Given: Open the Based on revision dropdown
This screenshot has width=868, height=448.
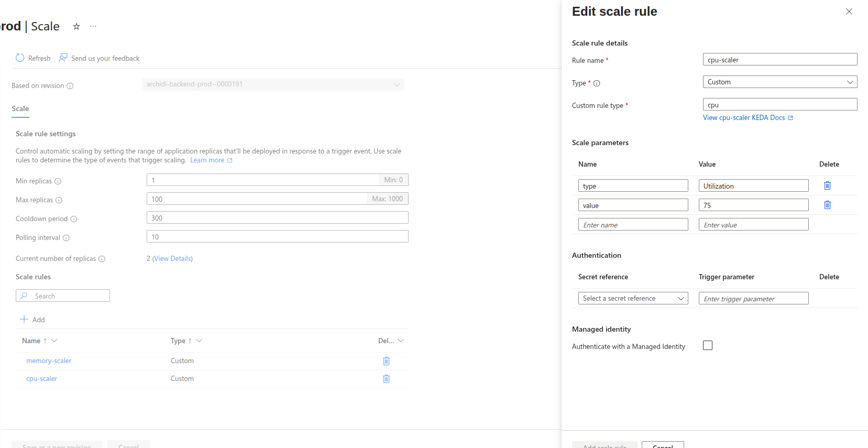Looking at the screenshot, I should (x=273, y=84).
